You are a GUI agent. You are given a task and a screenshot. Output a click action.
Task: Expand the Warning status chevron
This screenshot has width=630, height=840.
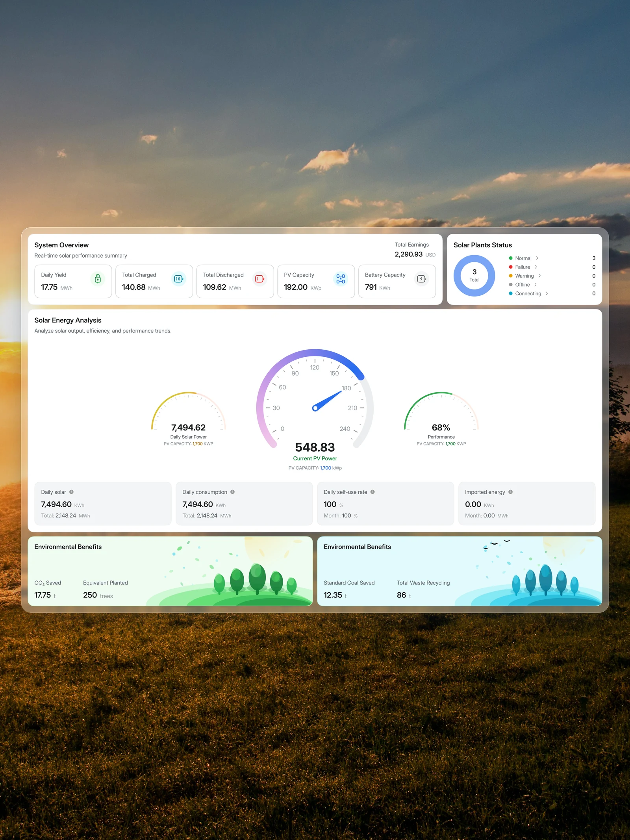[539, 276]
